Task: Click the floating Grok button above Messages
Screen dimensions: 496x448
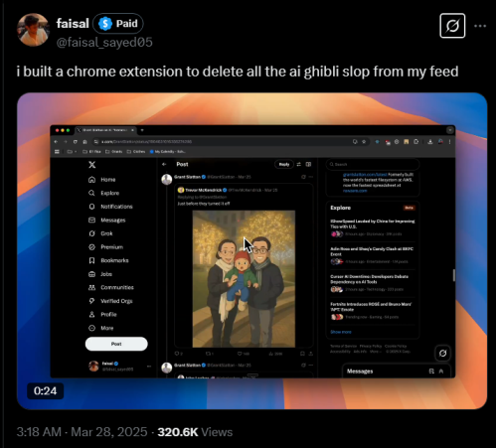Action: pyautogui.click(x=442, y=354)
